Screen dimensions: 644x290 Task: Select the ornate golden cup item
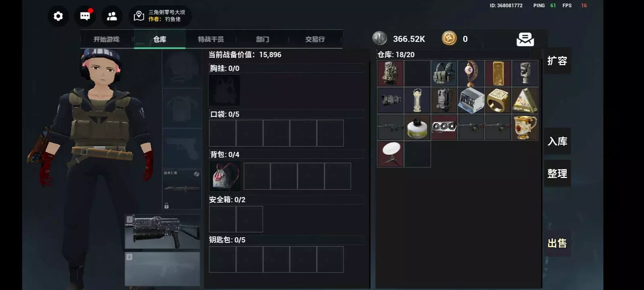[x=525, y=127]
